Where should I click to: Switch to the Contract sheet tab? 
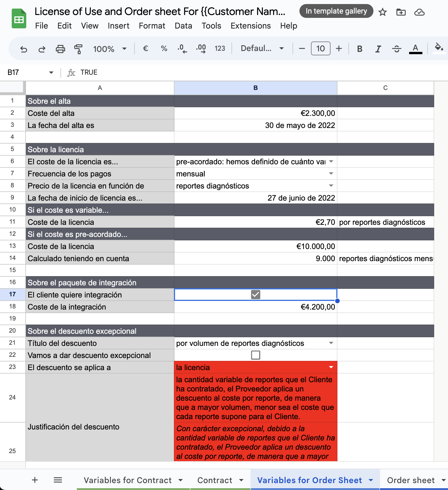tap(215, 480)
